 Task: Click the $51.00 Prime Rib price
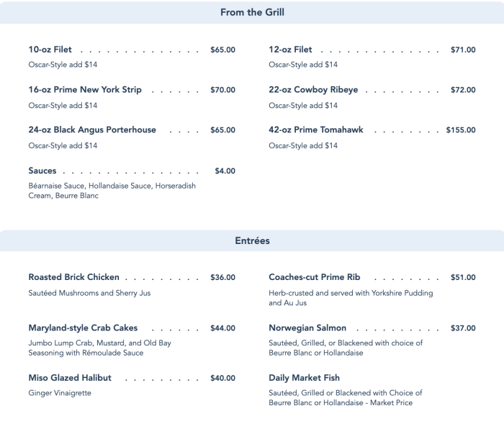pyautogui.click(x=463, y=277)
